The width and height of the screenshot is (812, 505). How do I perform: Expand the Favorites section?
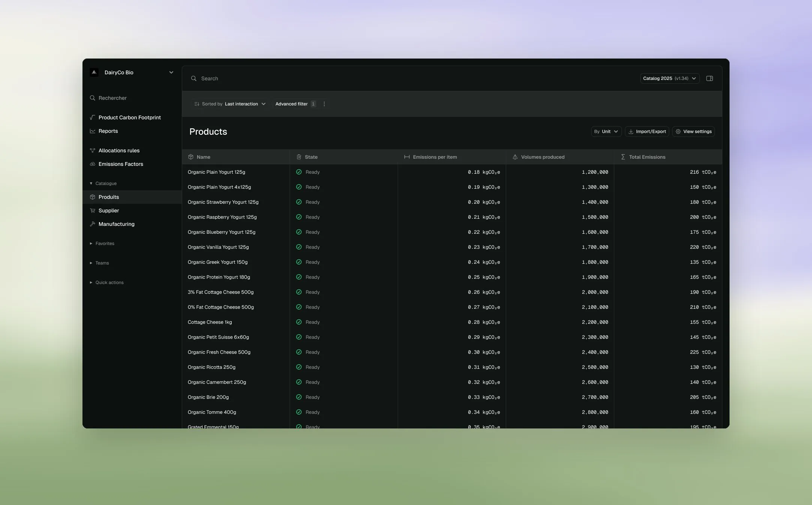click(102, 243)
